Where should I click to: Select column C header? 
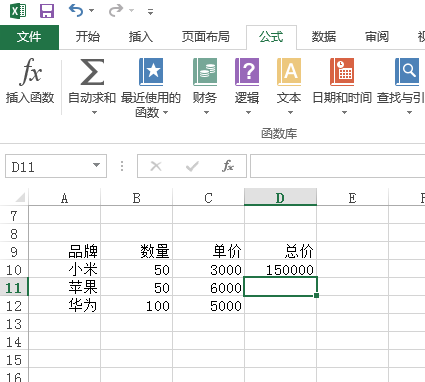pos(208,198)
